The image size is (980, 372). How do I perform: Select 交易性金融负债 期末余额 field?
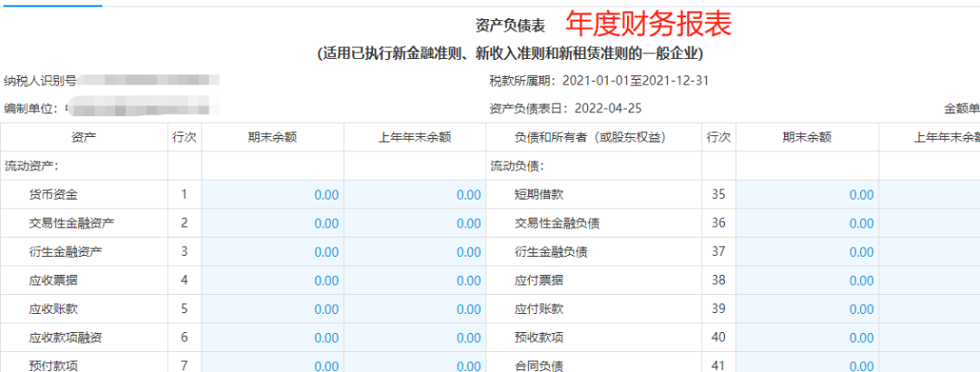tap(807, 223)
